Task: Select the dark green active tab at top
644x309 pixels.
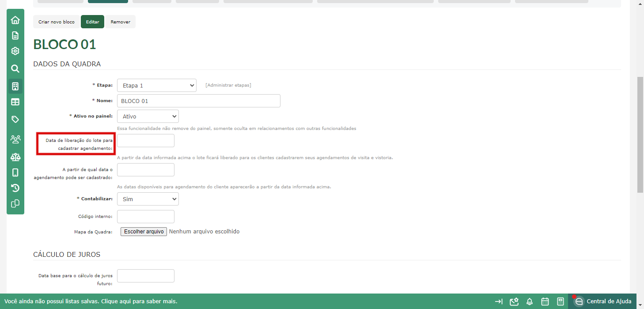Action: (x=108, y=1)
